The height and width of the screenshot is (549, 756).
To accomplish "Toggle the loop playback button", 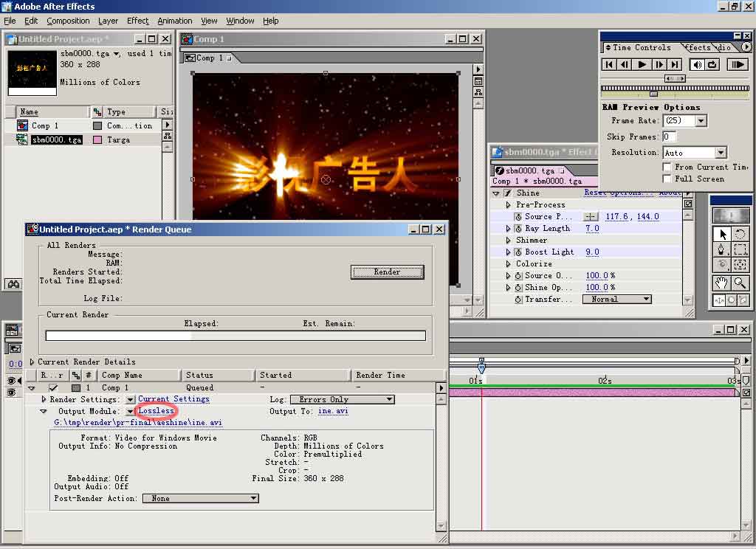I will (x=712, y=65).
